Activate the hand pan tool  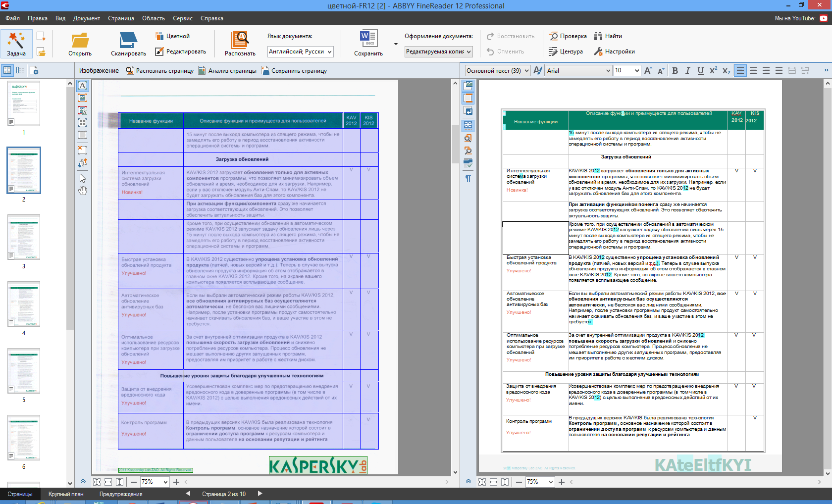pos(83,191)
